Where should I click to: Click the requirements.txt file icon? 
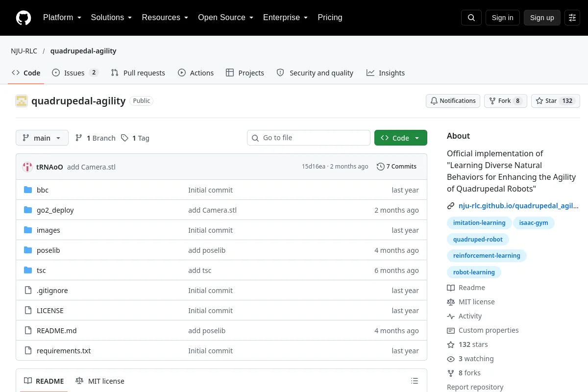pyautogui.click(x=28, y=351)
